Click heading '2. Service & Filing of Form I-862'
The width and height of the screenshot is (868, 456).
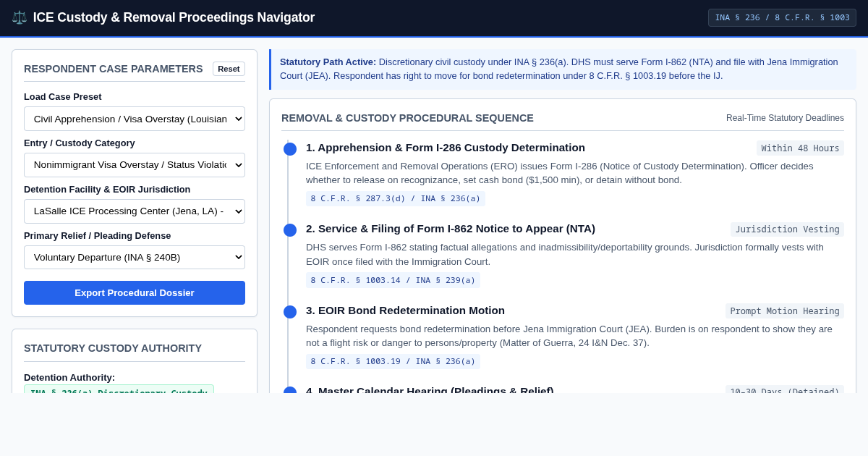point(451,229)
